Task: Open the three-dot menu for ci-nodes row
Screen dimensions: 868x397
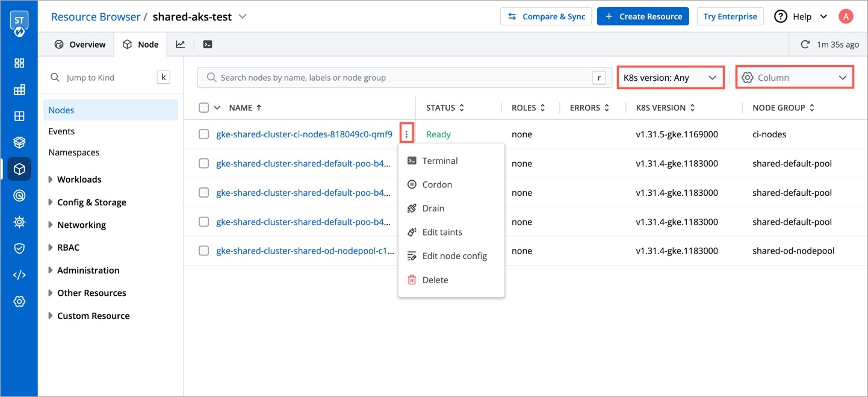Action: (406, 134)
